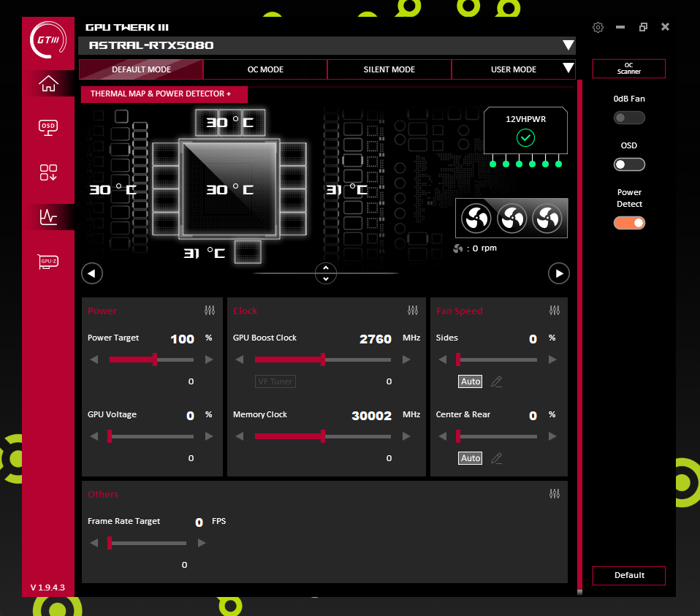The width and height of the screenshot is (700, 616).
Task: Switch to Silent Mode tab
Action: coord(389,69)
